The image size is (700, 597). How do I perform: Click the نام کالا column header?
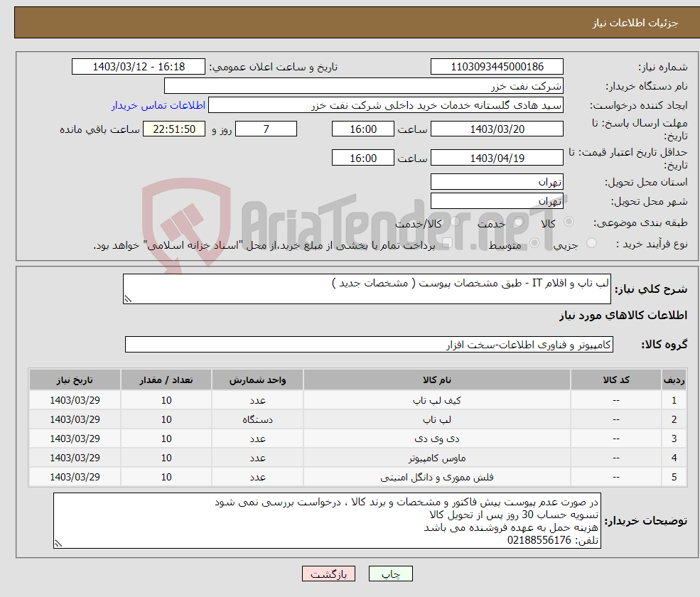437,380
